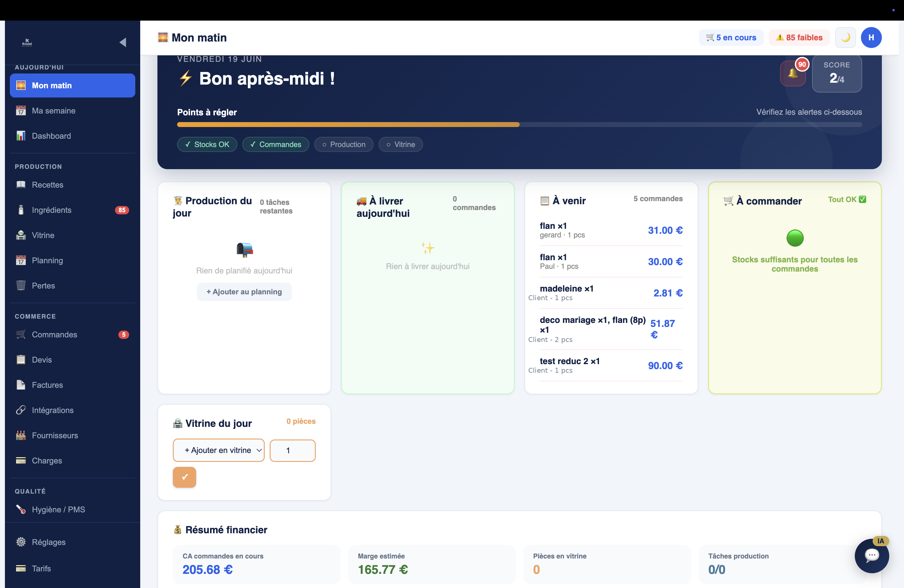Click the À livrer aujourd'hui truck icon
The image size is (904, 588).
coord(361,201)
